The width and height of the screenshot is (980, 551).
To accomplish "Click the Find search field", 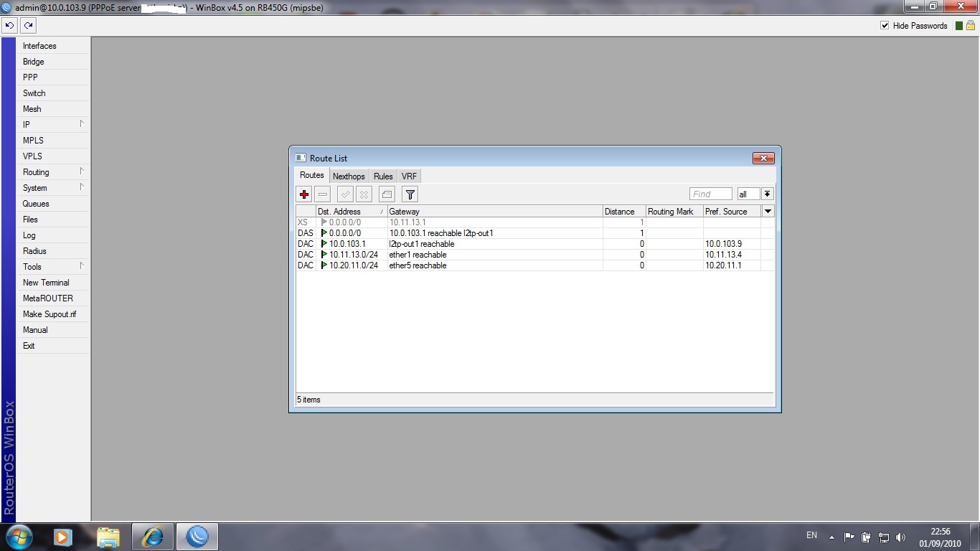I will (x=710, y=194).
